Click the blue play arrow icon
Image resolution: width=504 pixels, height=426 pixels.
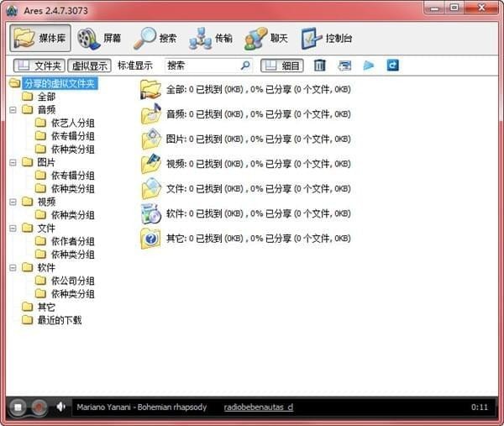[369, 66]
